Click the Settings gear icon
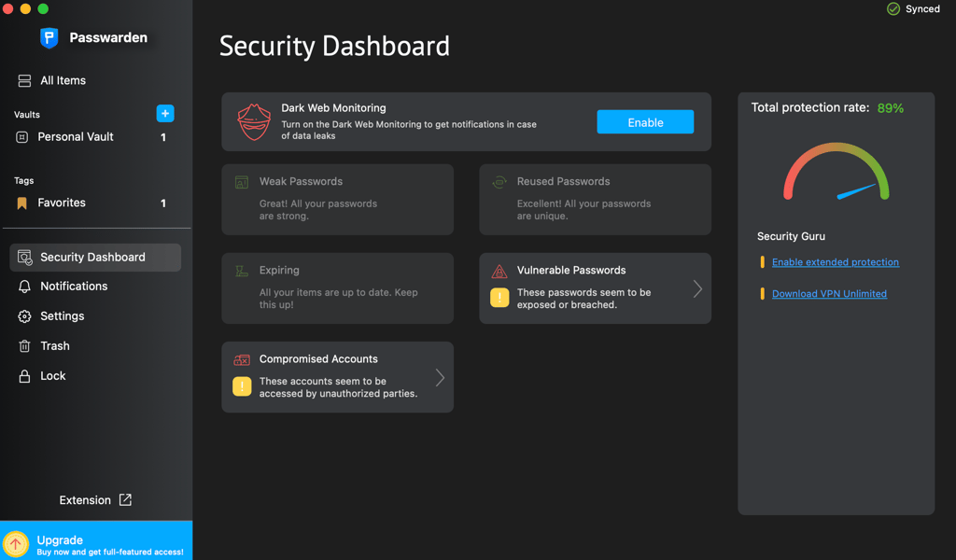This screenshot has height=560, width=956. click(x=24, y=316)
